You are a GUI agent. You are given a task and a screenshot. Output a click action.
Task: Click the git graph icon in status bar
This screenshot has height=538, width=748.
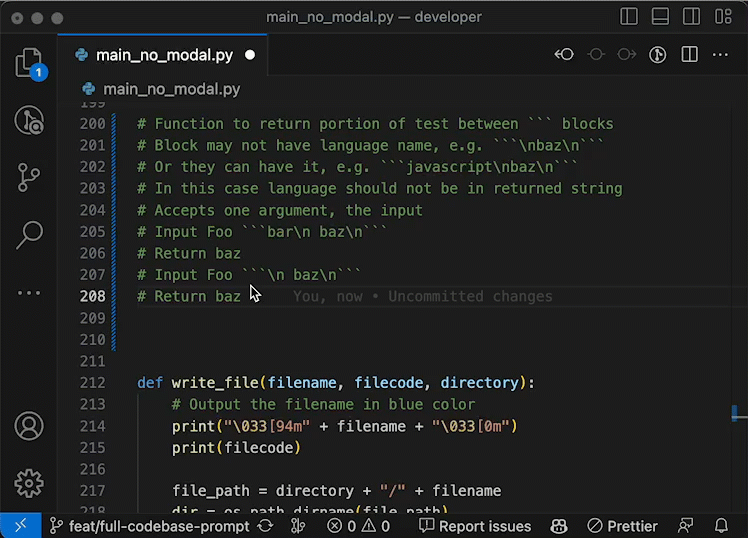[x=299, y=526]
